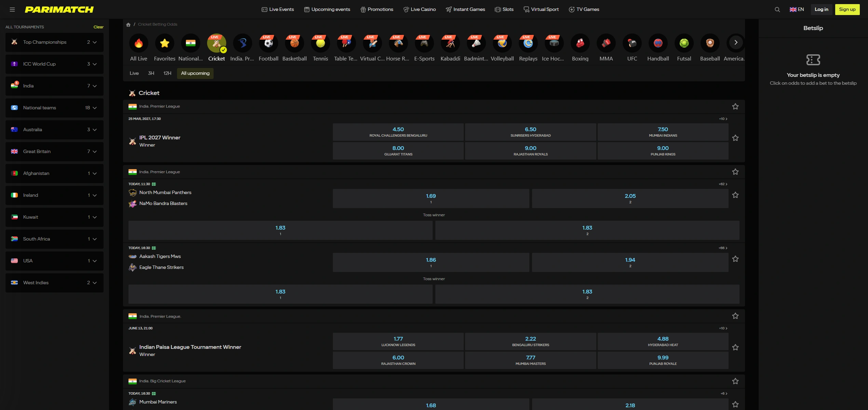
Task: Bet on Lucknow Legends at 1.77
Action: point(398,342)
